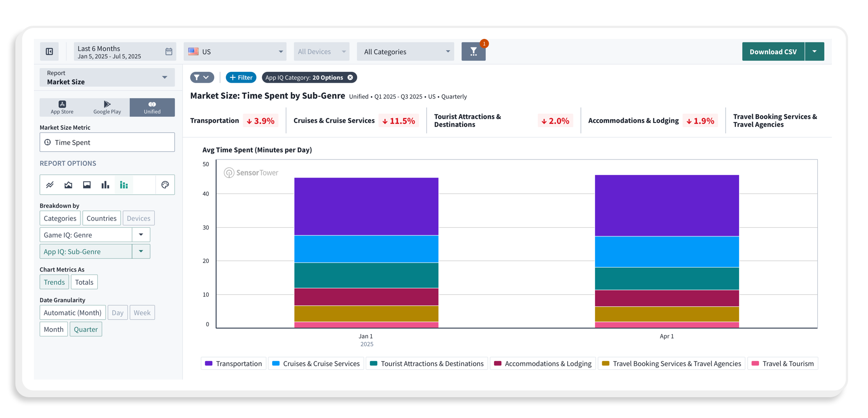Open the All Categories dropdown
868x418 pixels.
pos(406,52)
